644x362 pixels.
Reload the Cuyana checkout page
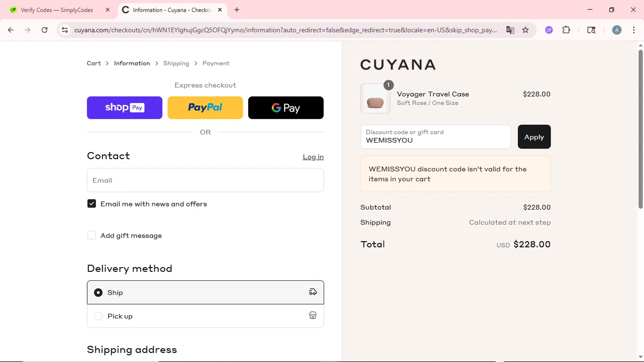[45, 30]
